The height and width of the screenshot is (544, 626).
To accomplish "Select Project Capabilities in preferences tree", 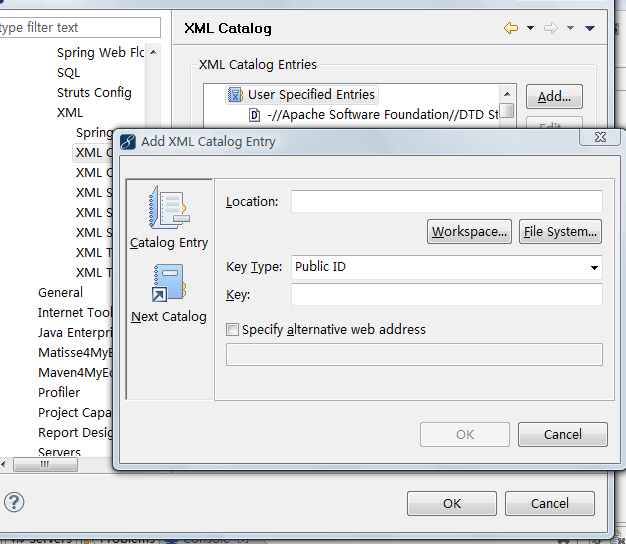I will [75, 412].
